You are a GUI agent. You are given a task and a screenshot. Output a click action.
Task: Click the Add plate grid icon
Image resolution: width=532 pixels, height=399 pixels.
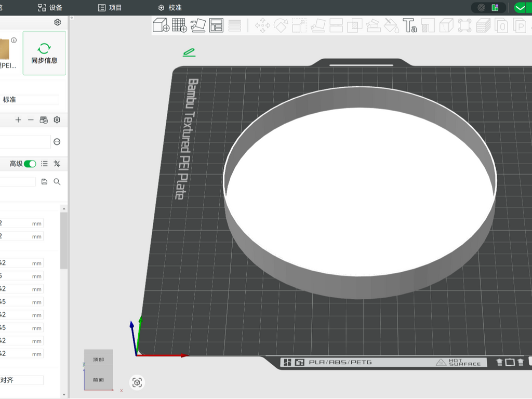click(179, 25)
